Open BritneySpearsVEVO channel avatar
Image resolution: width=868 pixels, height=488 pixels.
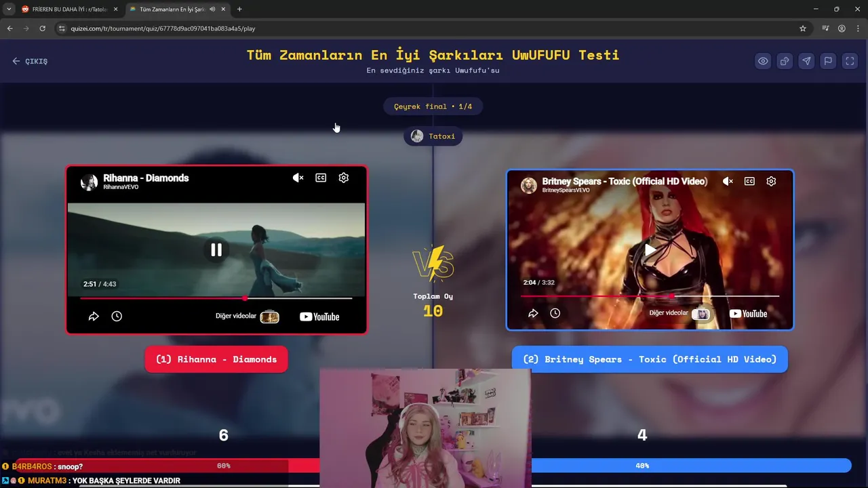pyautogui.click(x=529, y=185)
